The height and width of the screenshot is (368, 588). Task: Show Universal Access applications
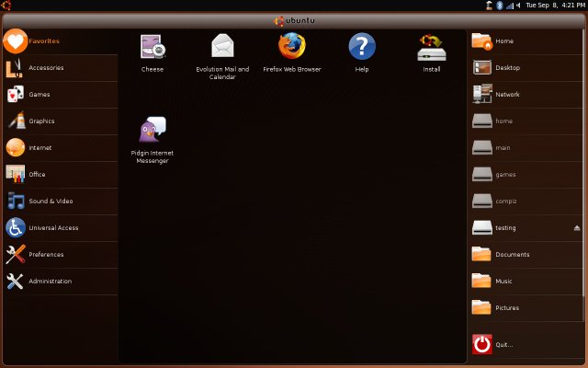(61, 228)
